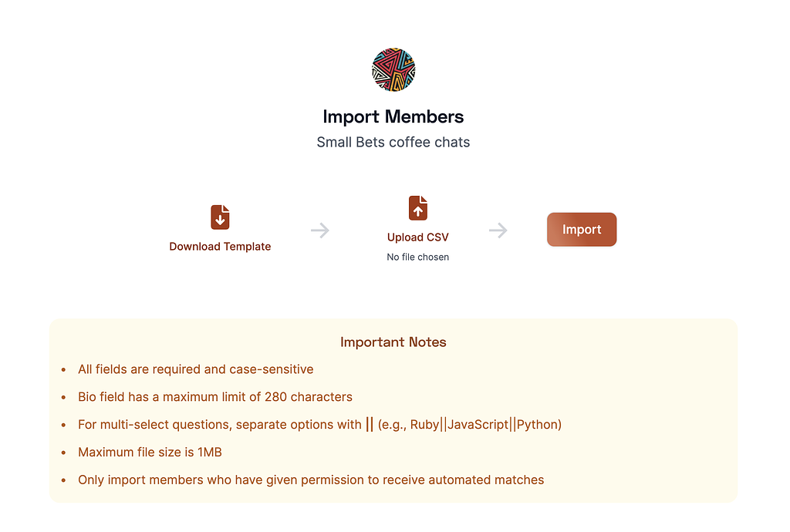Image resolution: width=790 pixels, height=532 pixels.
Task: Click the download template file icon
Action: tap(220, 217)
